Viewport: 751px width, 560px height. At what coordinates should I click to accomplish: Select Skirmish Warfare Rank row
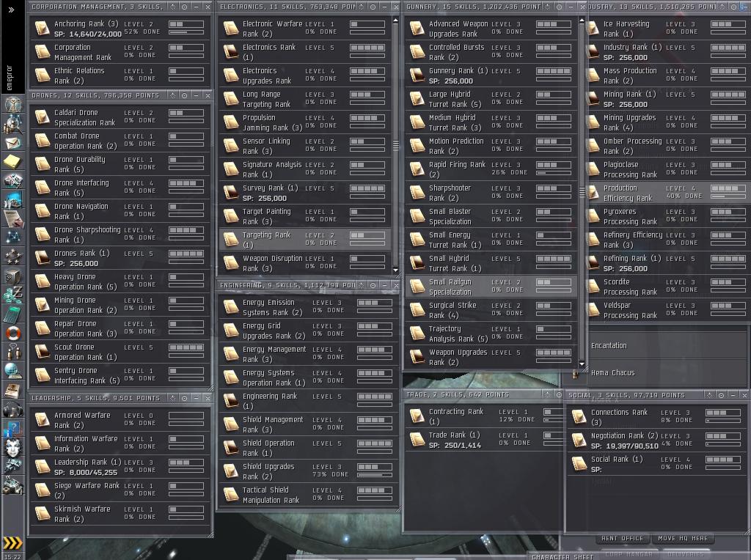click(x=120, y=514)
